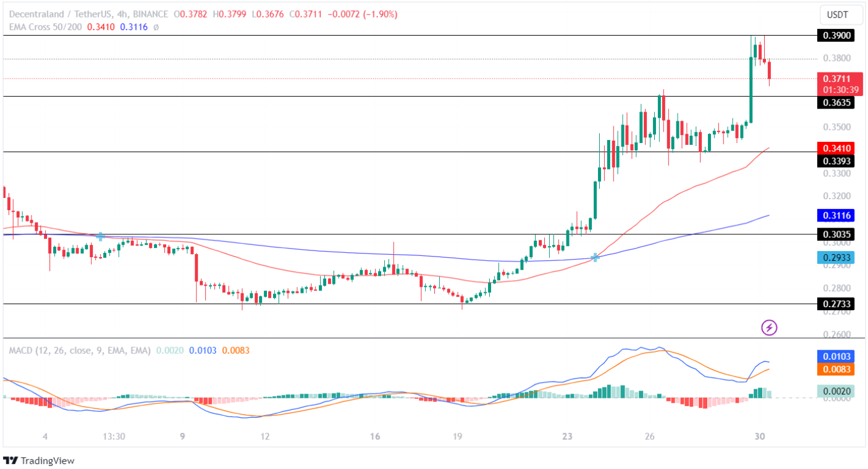Click the 0.3410 value in EMA Cross legend
Image resolution: width=868 pixels, height=469 pixels.
click(100, 27)
